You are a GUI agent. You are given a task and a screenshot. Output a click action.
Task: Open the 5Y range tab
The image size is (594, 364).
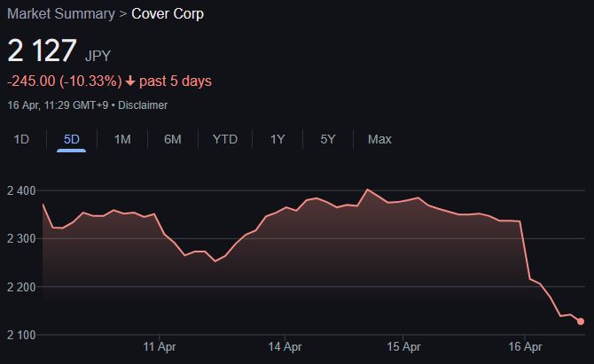point(328,139)
